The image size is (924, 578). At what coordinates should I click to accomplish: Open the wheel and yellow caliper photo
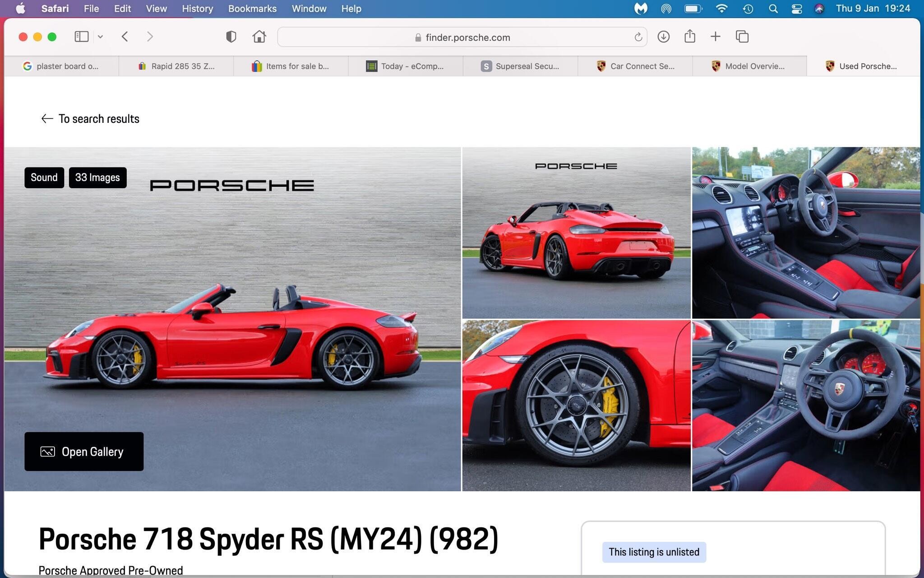pyautogui.click(x=576, y=406)
